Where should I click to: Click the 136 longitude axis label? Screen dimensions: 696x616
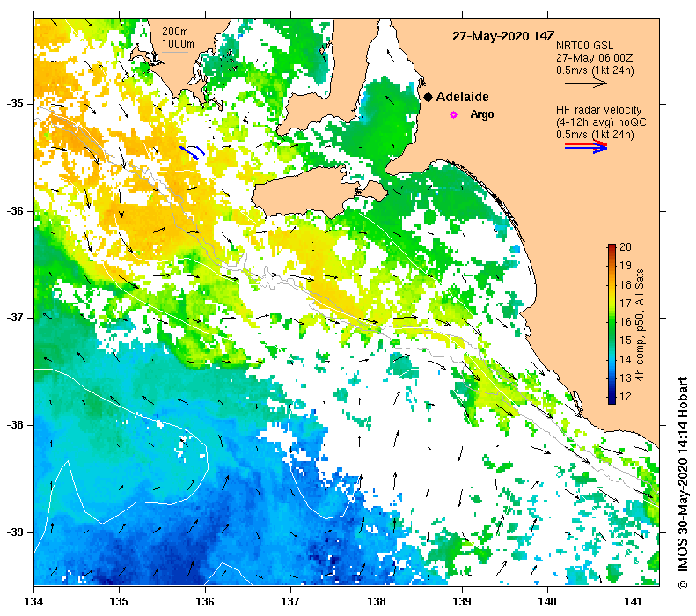205,602
